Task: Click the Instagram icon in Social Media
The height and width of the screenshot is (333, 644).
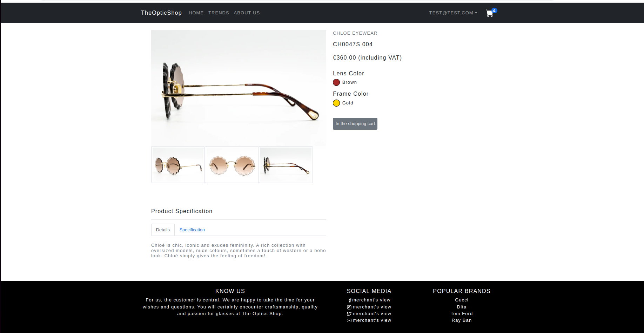Action: [x=349, y=307]
